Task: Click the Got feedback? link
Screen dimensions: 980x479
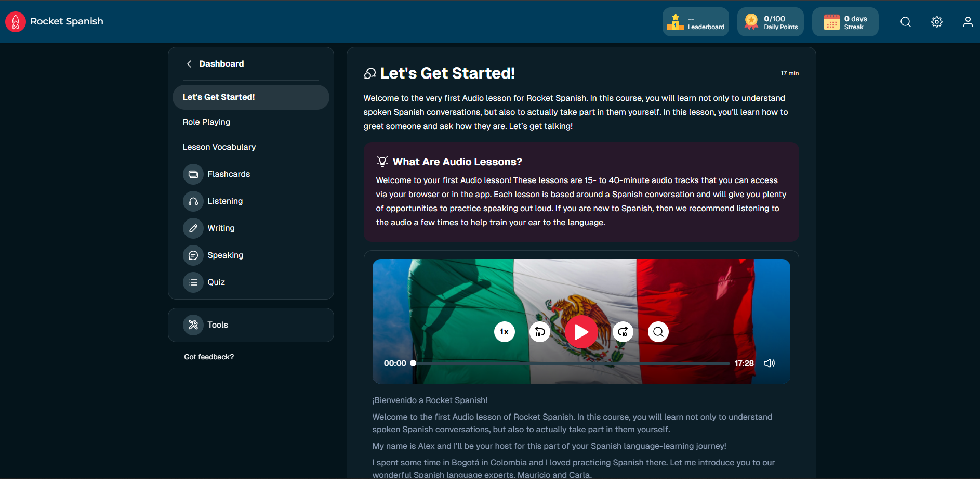Action: [x=209, y=357]
